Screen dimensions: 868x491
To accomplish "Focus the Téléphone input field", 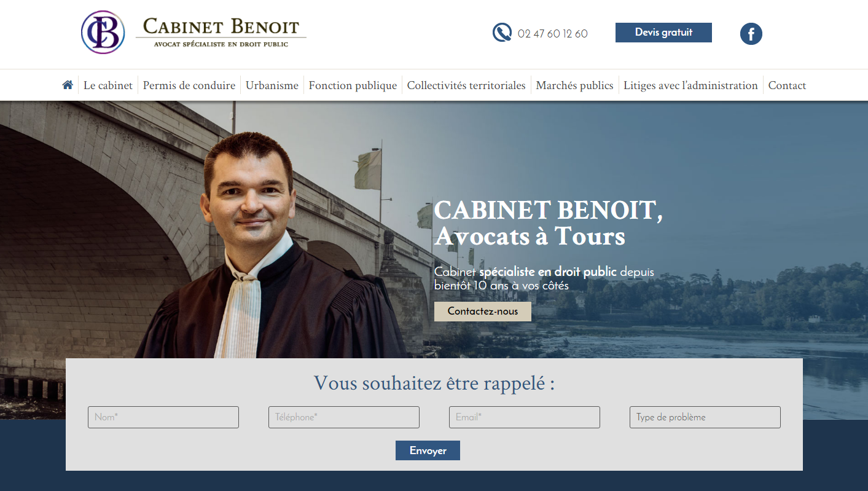I will [x=344, y=417].
